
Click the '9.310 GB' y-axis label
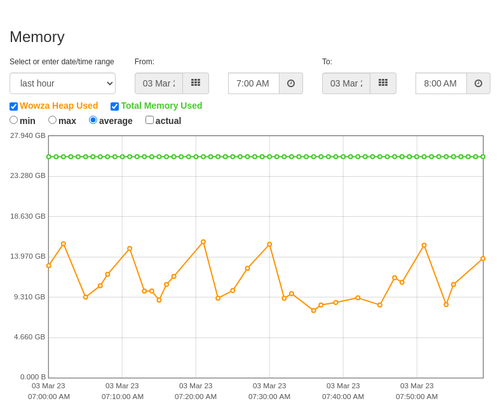(29, 297)
